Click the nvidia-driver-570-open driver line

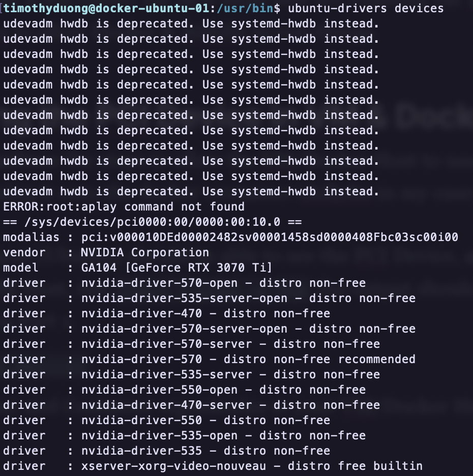184,283
